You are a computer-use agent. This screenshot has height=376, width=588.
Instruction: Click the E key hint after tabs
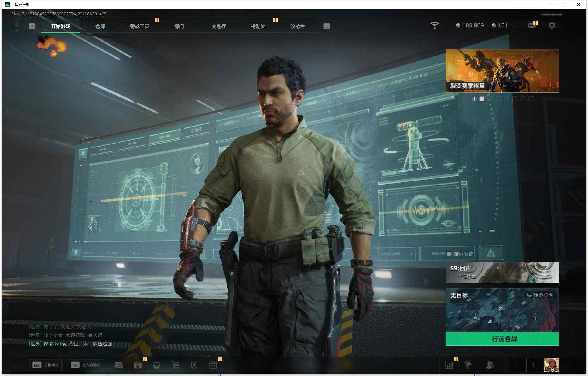[326, 26]
